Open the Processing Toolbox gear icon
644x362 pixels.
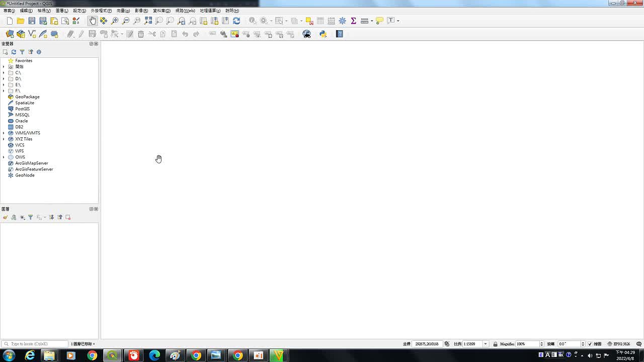click(x=342, y=21)
